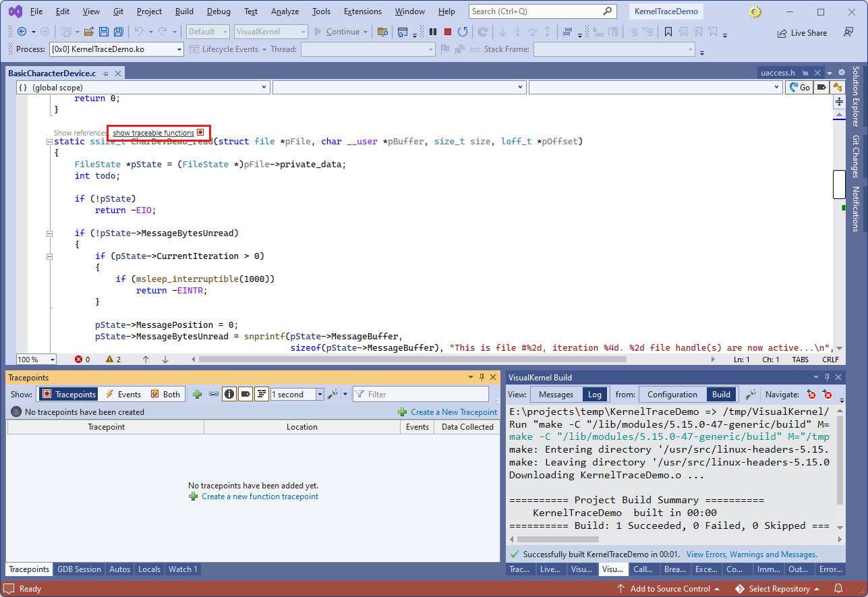This screenshot has height=597, width=868.
Task: Switch build view to Messages
Action: (556, 395)
